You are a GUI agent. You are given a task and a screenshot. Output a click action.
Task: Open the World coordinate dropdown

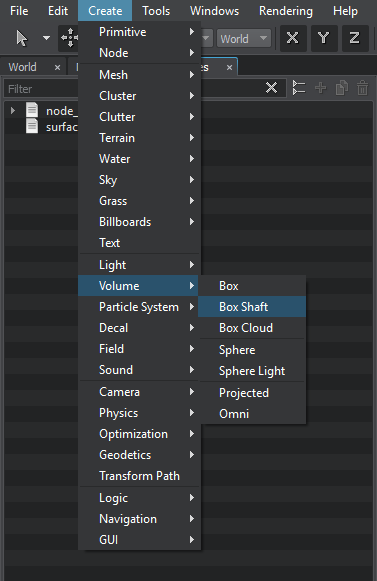tap(244, 39)
